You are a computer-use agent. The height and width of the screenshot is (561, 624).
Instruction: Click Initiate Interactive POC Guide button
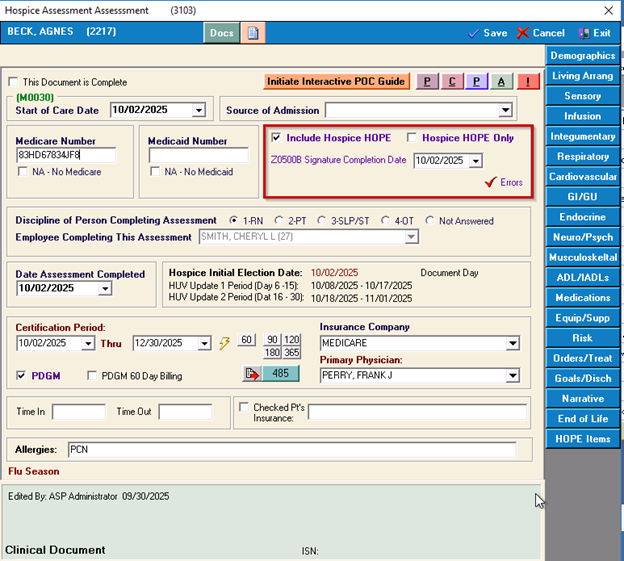[x=336, y=82]
